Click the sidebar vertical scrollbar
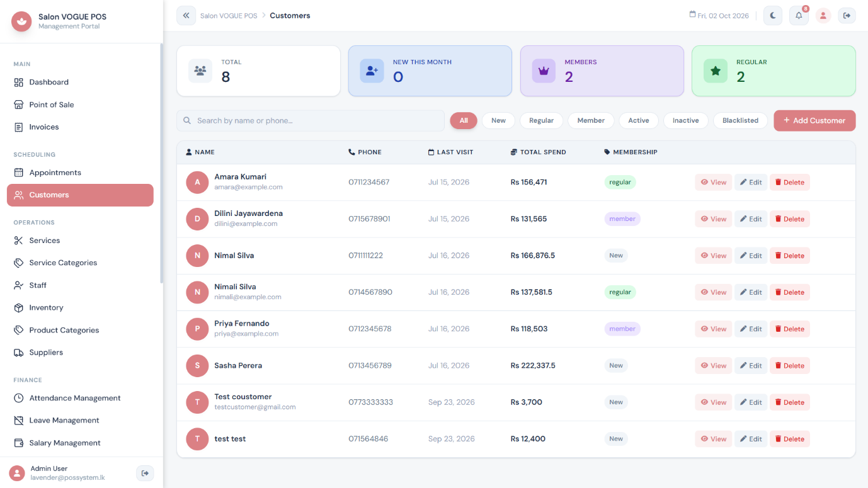Image resolution: width=868 pixels, height=488 pixels. (161, 164)
